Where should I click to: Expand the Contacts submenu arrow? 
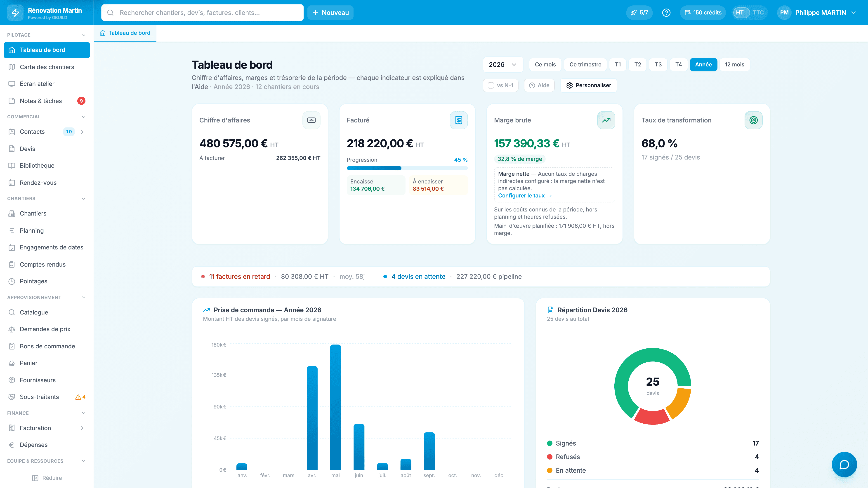pyautogui.click(x=82, y=132)
